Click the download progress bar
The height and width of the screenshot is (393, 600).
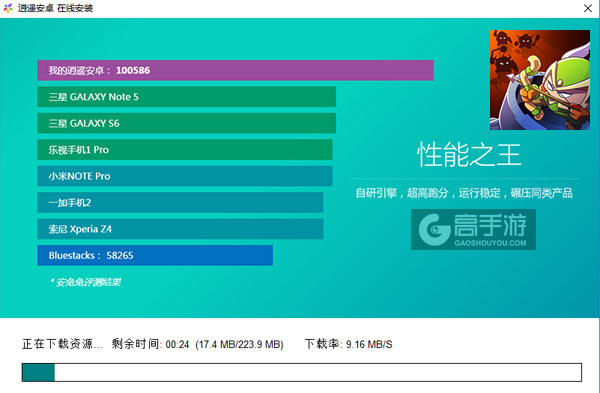302,372
